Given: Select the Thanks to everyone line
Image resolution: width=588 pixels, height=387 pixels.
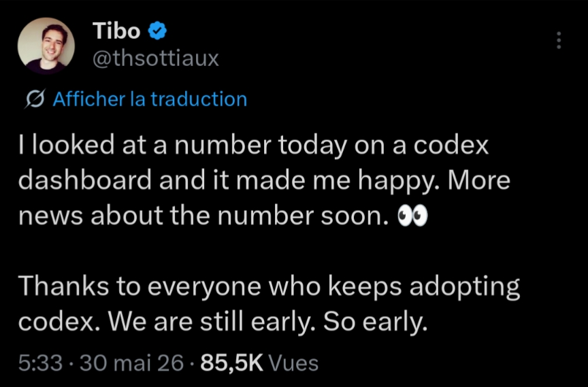Looking at the screenshot, I should pos(269,287).
